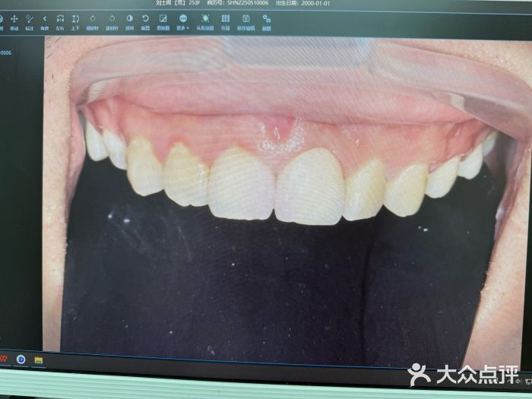Screen dimensions: 532x399
Task: Select the move (移动) tool
Action: [x=14, y=22]
